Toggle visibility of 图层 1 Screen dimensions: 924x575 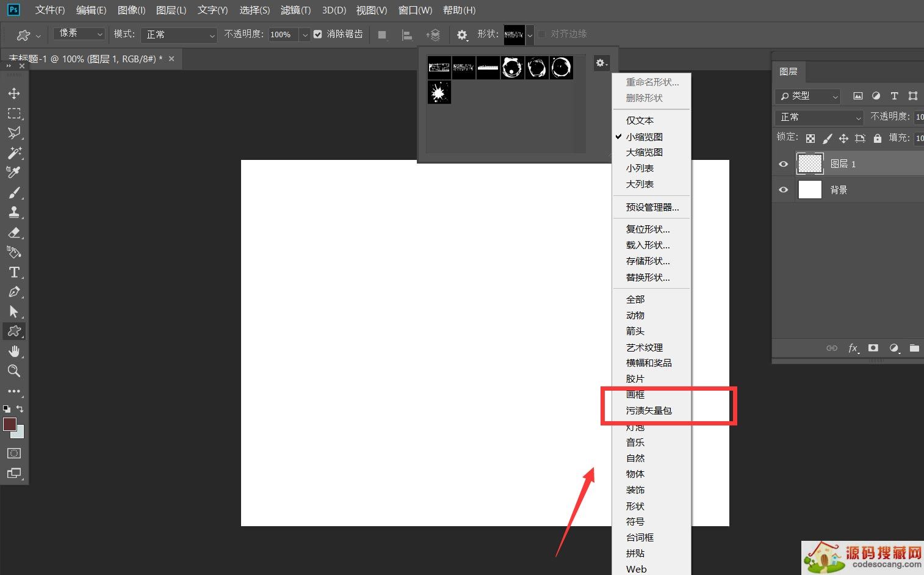pos(783,164)
